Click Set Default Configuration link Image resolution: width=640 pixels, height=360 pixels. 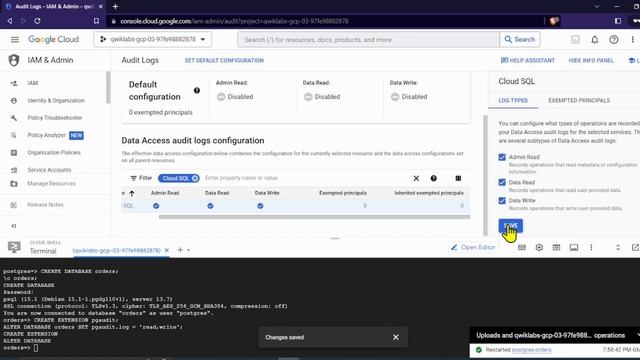(224, 60)
